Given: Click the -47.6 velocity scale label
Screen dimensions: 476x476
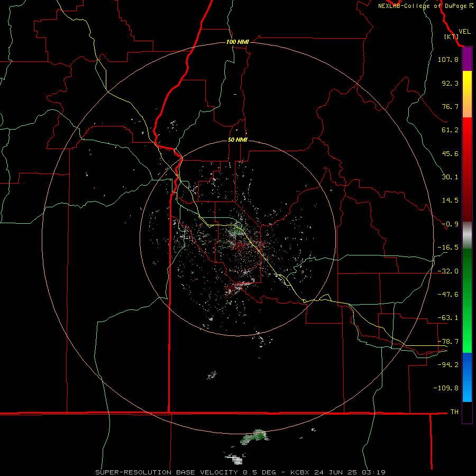Looking at the screenshot, I should point(448,295).
